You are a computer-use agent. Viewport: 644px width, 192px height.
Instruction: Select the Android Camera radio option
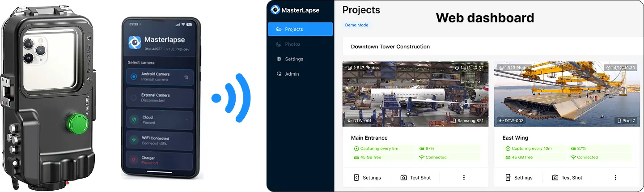click(133, 77)
